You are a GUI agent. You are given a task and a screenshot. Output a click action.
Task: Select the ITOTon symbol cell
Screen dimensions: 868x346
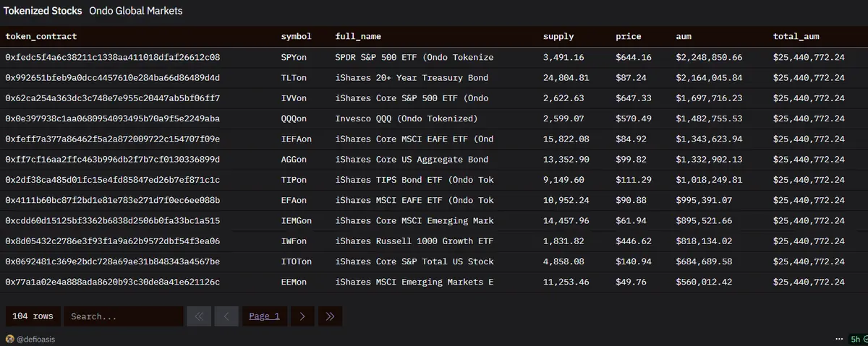(x=297, y=261)
